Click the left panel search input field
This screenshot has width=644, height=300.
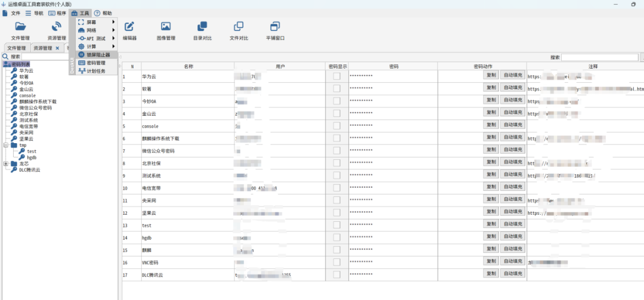(44, 56)
